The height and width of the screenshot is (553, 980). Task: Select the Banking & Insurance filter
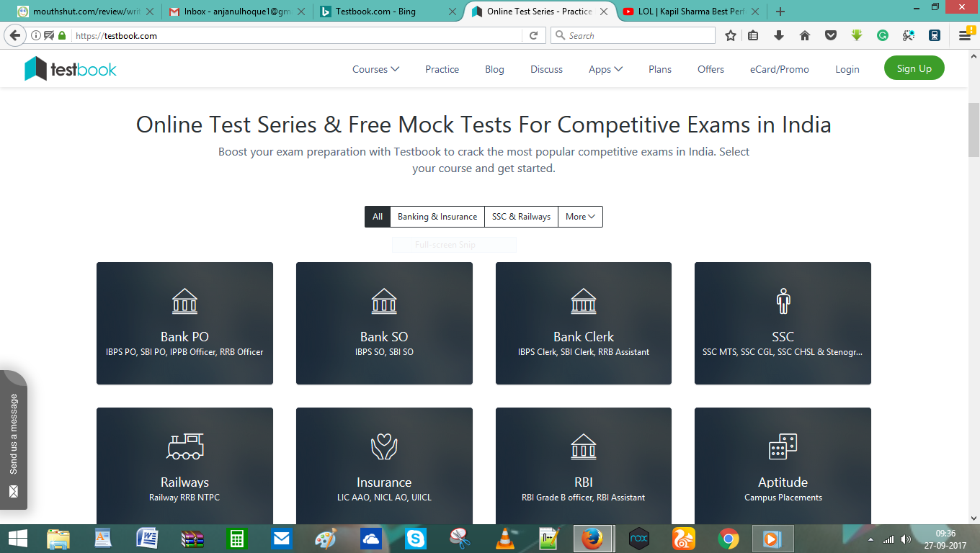437,217
